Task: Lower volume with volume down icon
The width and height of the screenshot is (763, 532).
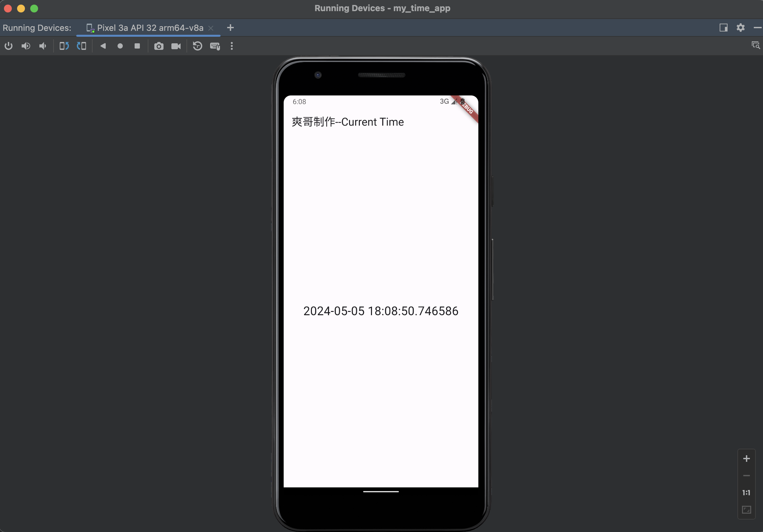Action: pyautogui.click(x=43, y=46)
